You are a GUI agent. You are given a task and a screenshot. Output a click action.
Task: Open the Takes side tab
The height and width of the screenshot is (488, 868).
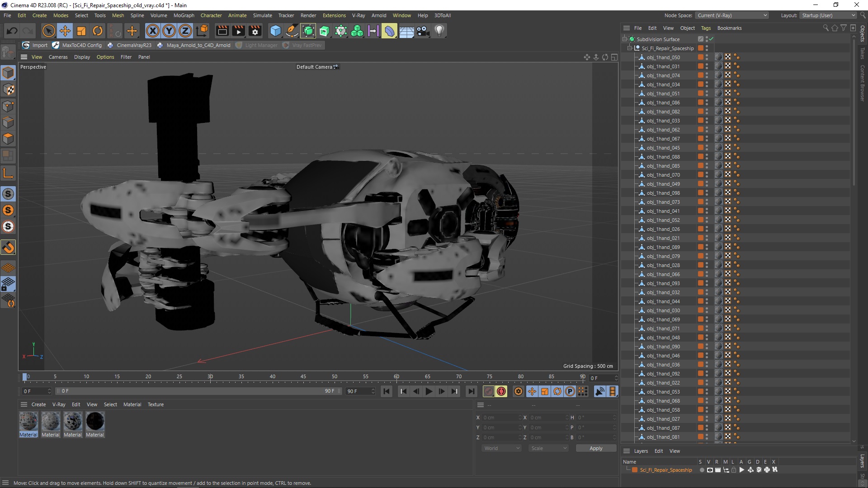point(863,53)
